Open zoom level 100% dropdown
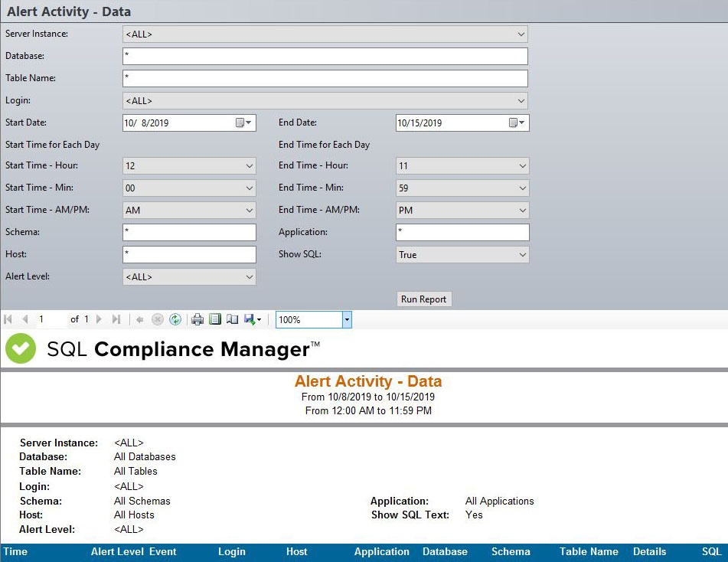The width and height of the screenshot is (728, 562). (346, 320)
